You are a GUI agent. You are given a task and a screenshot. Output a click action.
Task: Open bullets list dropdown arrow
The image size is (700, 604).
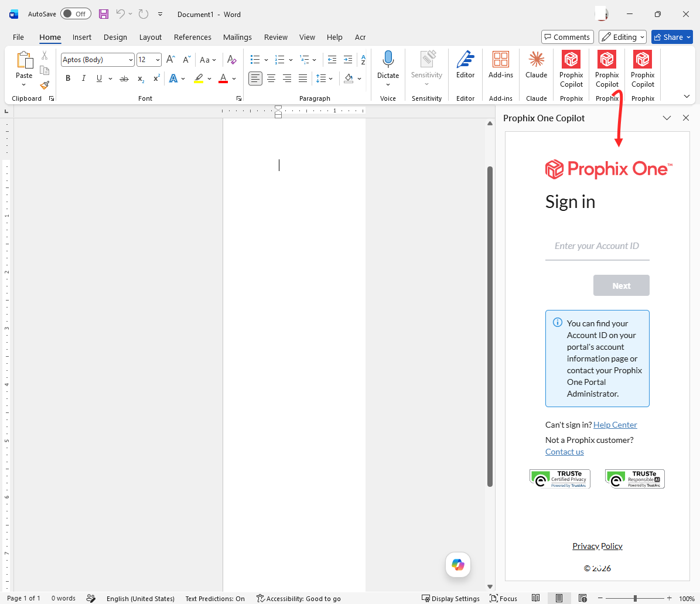click(x=266, y=60)
